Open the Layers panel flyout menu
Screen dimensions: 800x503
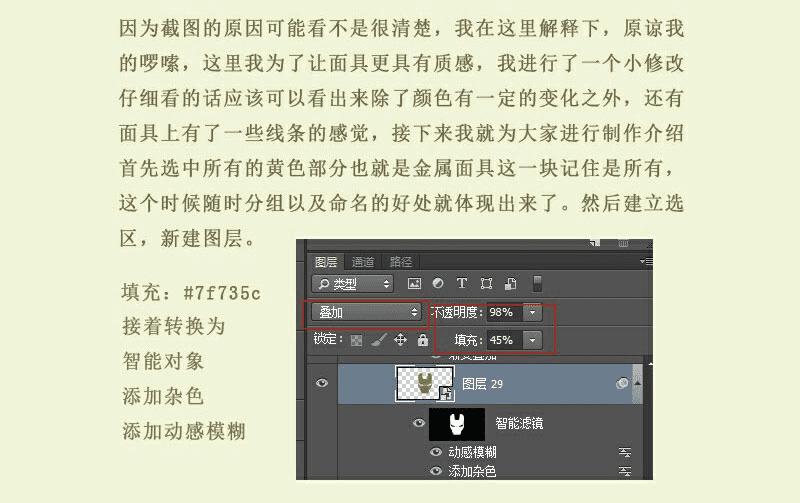[x=646, y=262]
